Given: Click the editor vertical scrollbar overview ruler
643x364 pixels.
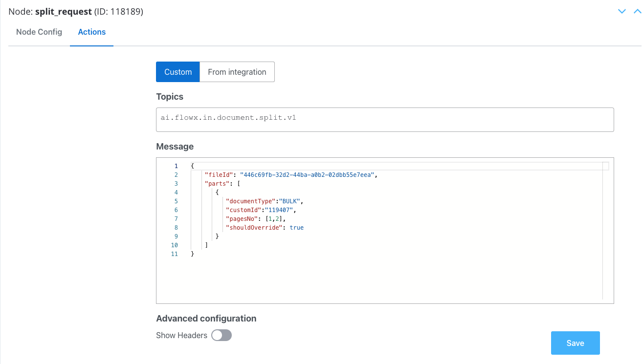Looking at the screenshot, I should pos(606,231).
